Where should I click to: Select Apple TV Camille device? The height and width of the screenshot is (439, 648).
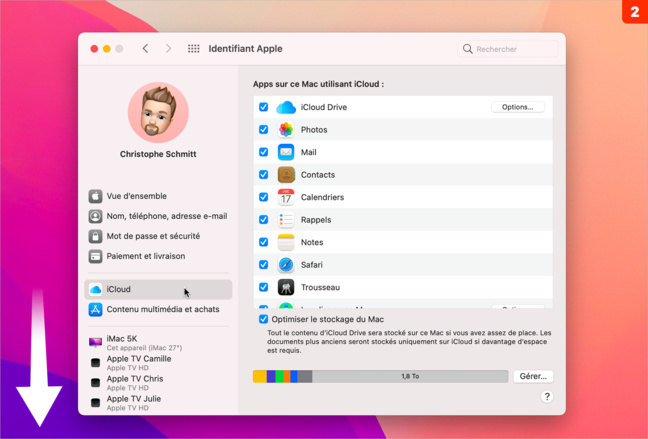coord(158,363)
